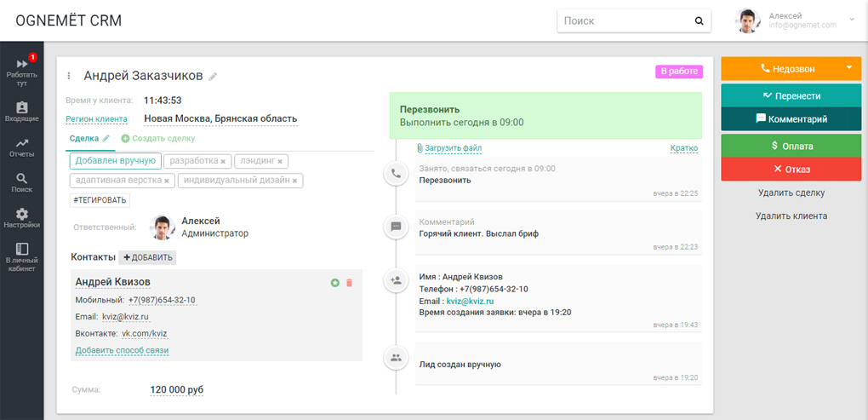Click the sum value 120 000 руб
This screenshot has height=420, width=868.
(x=177, y=389)
